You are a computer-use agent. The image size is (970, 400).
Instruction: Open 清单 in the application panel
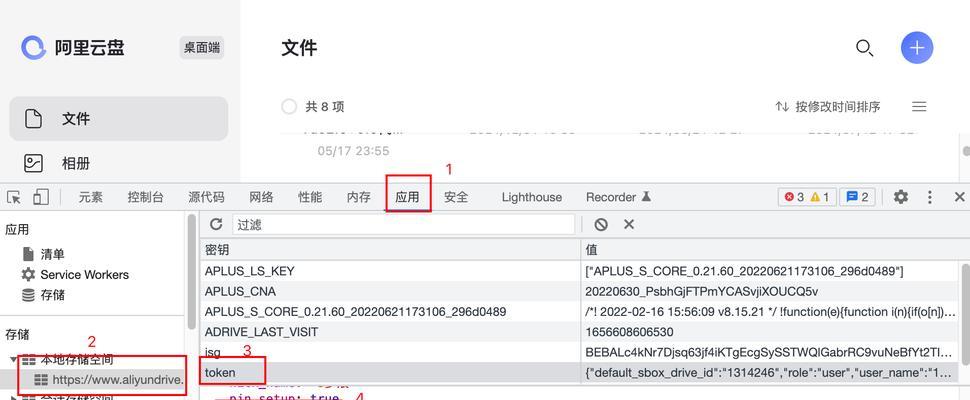coord(43,254)
